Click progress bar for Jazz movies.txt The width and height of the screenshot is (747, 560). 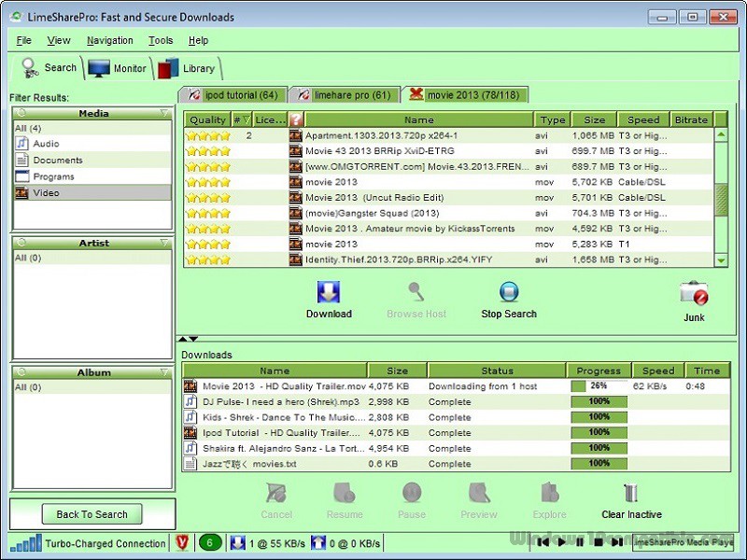(x=599, y=463)
